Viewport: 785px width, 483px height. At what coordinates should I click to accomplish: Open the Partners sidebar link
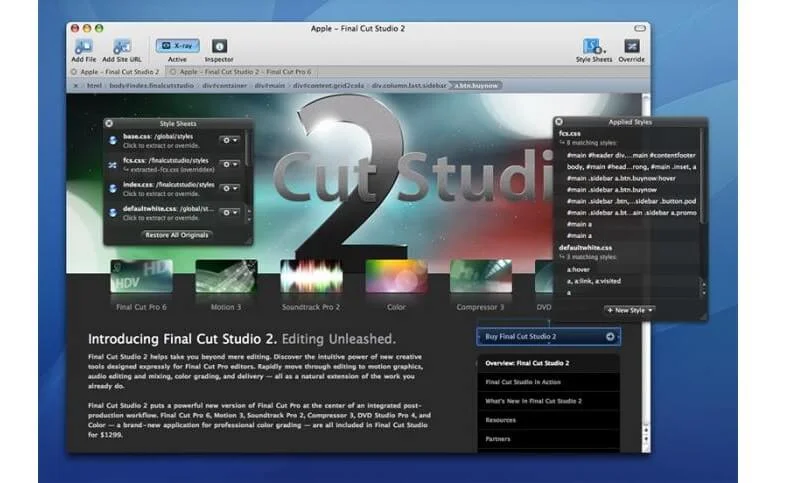click(548, 439)
